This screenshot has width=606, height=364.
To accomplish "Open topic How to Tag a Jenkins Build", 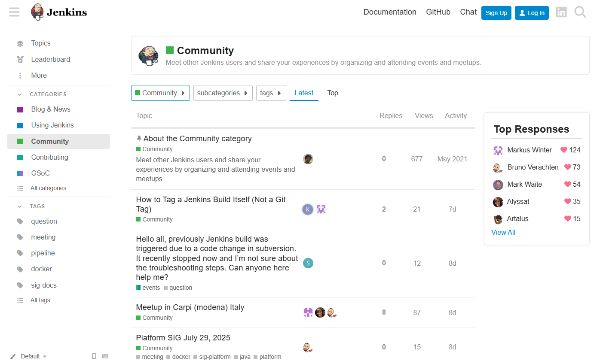I will coord(211,204).
